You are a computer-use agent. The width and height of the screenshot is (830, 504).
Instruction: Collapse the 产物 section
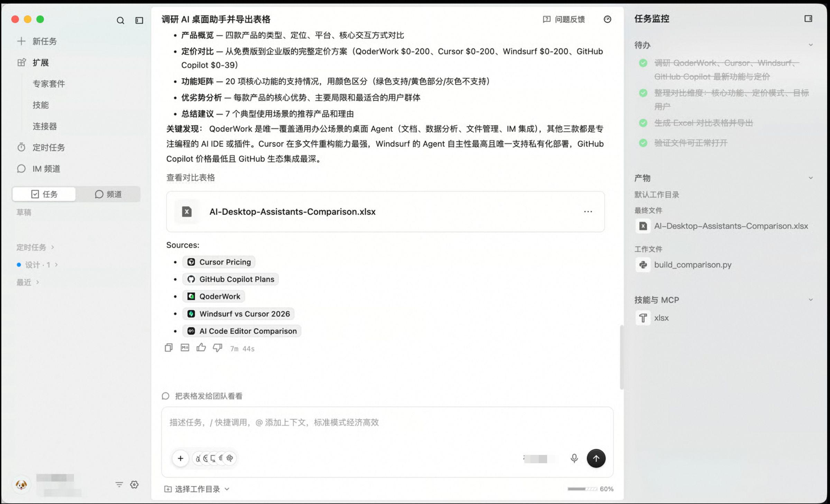tap(811, 178)
